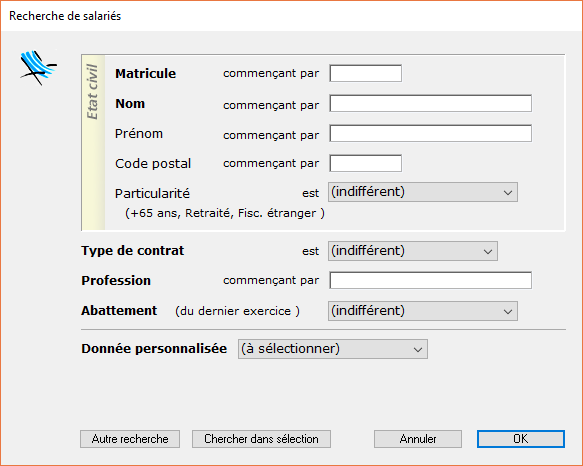583x466 pixels.
Task: Click the Etat civil vertical section label
Action: click(92, 92)
